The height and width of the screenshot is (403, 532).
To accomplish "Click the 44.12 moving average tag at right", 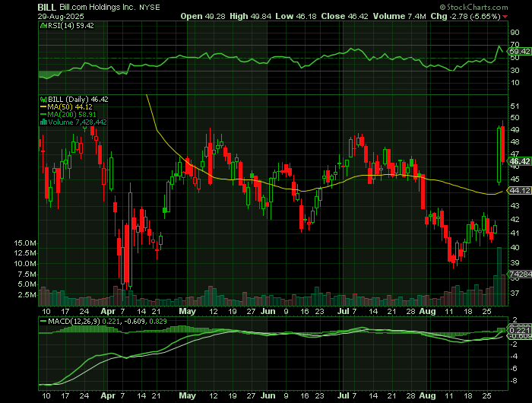I will tap(520, 190).
